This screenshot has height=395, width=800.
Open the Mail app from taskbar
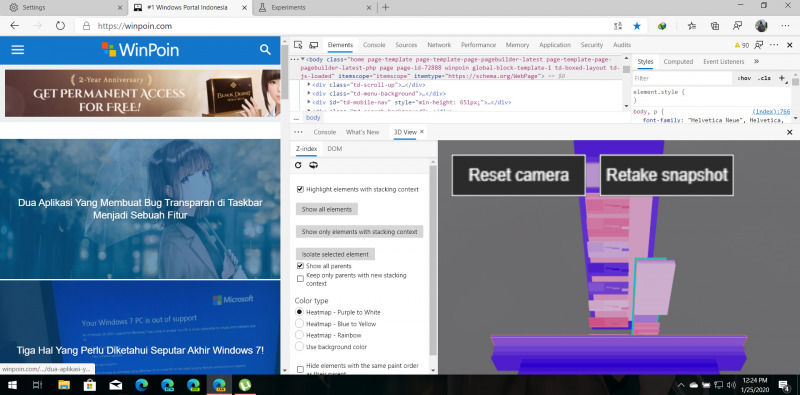pyautogui.click(x=116, y=385)
